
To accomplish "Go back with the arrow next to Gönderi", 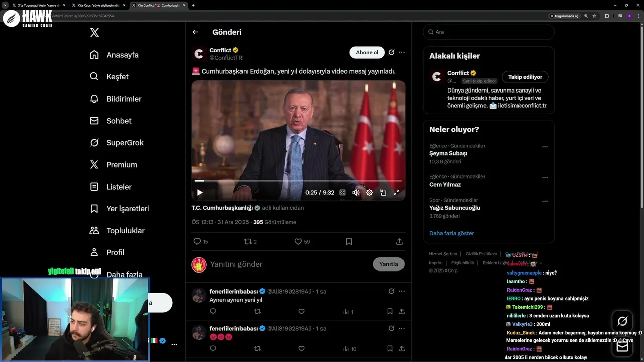I will (195, 32).
